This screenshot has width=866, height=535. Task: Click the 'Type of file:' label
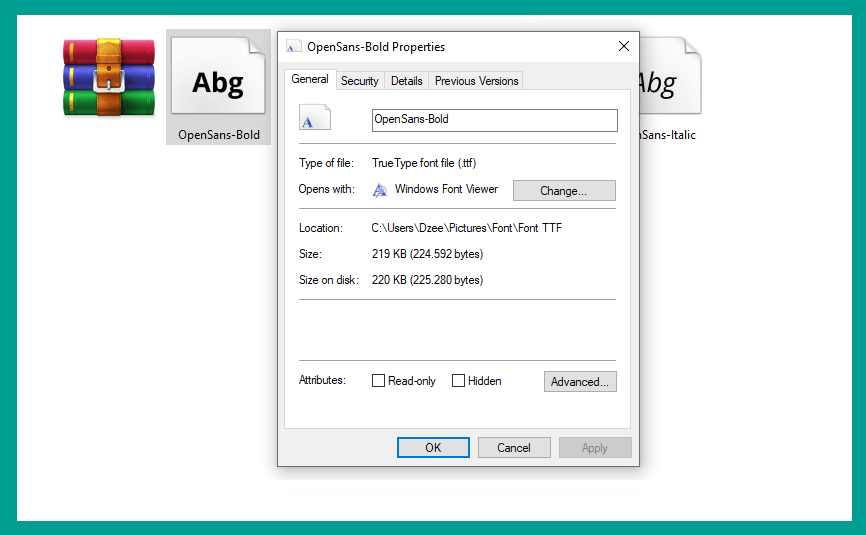click(326, 163)
